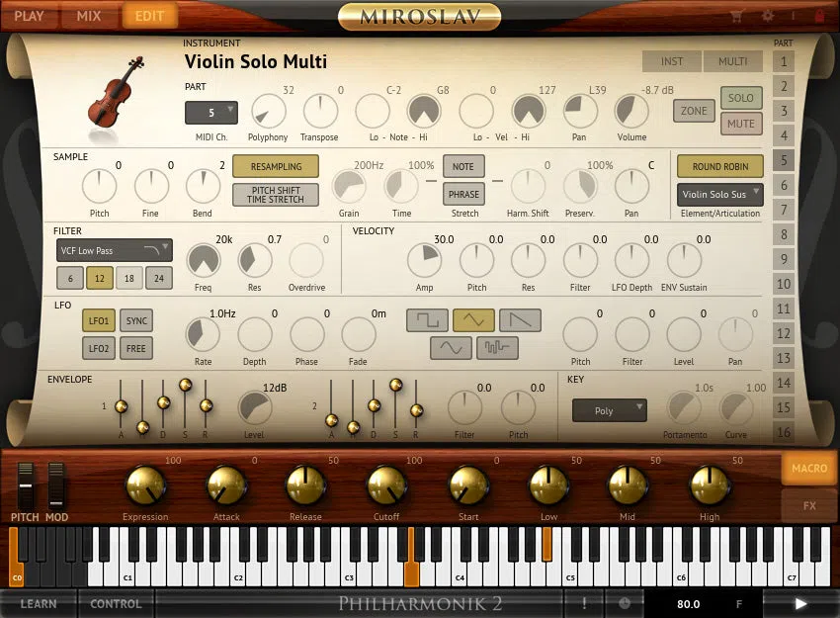Click the velocity Amp knob
This screenshot has height=618, width=840.
(x=424, y=261)
